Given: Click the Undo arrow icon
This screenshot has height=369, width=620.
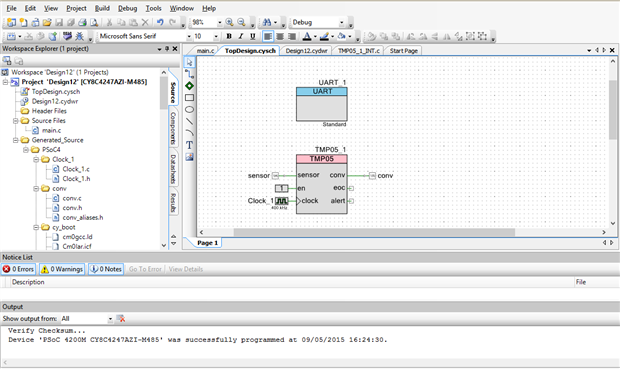Looking at the screenshot, I should click(160, 23).
